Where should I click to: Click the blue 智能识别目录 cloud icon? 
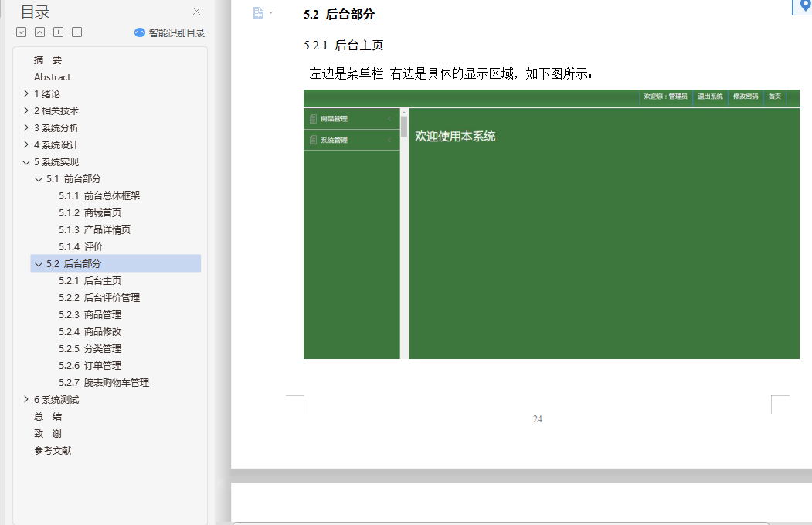pyautogui.click(x=140, y=32)
